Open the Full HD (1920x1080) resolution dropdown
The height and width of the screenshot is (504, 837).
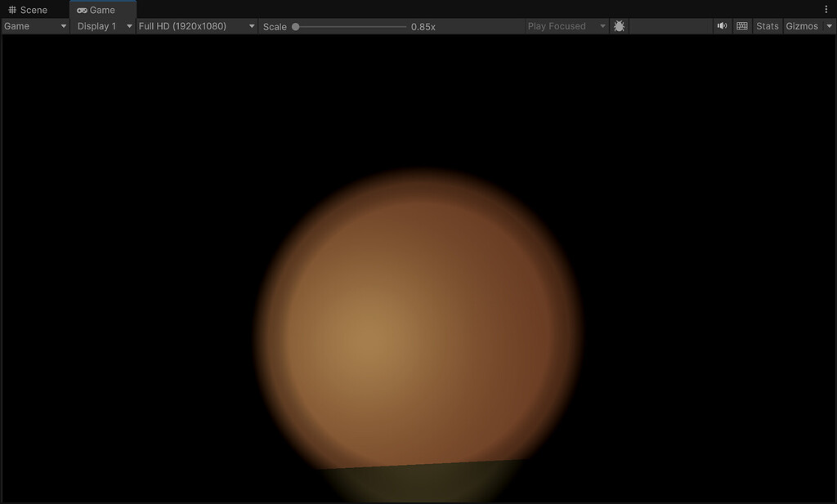pyautogui.click(x=196, y=25)
